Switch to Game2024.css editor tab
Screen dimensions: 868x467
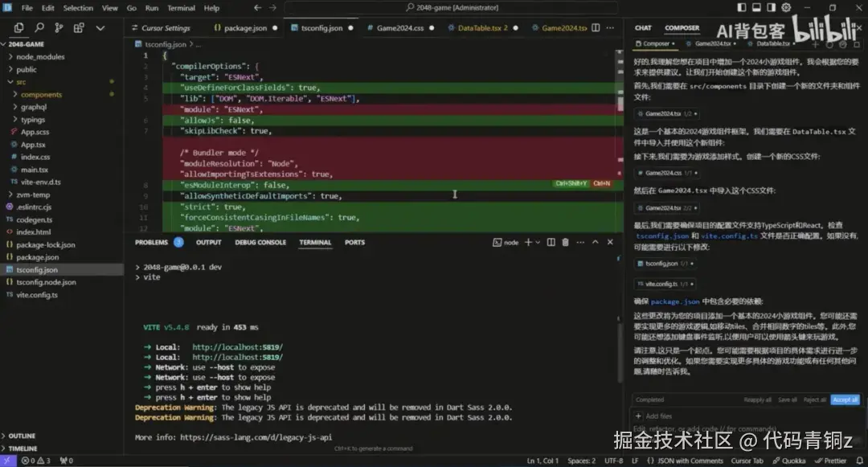[x=399, y=27]
